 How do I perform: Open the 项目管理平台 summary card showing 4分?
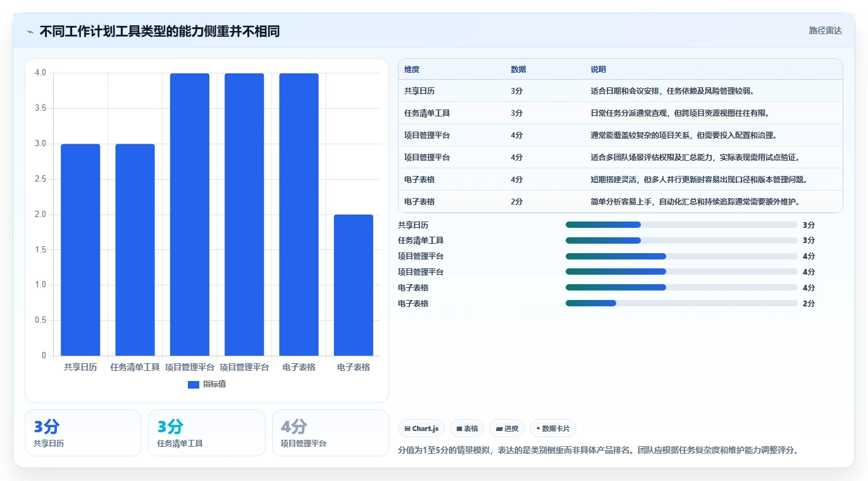coord(330,433)
